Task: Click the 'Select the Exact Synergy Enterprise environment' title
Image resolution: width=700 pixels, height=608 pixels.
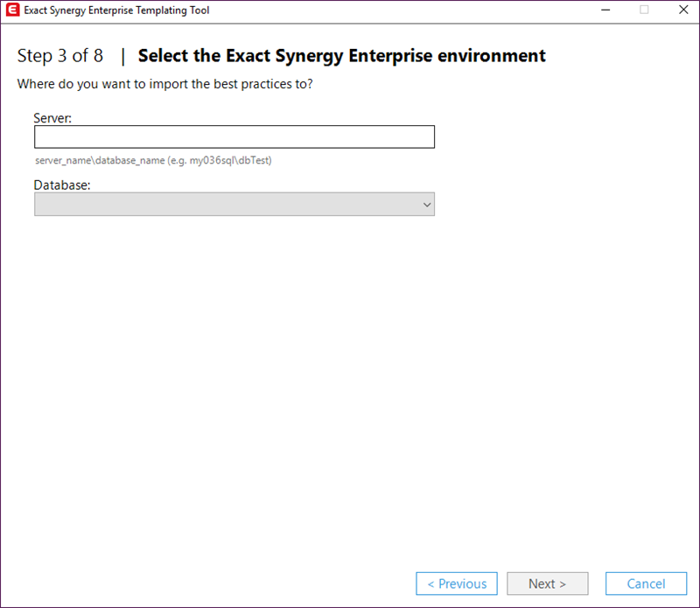Action: pyautogui.click(x=342, y=56)
